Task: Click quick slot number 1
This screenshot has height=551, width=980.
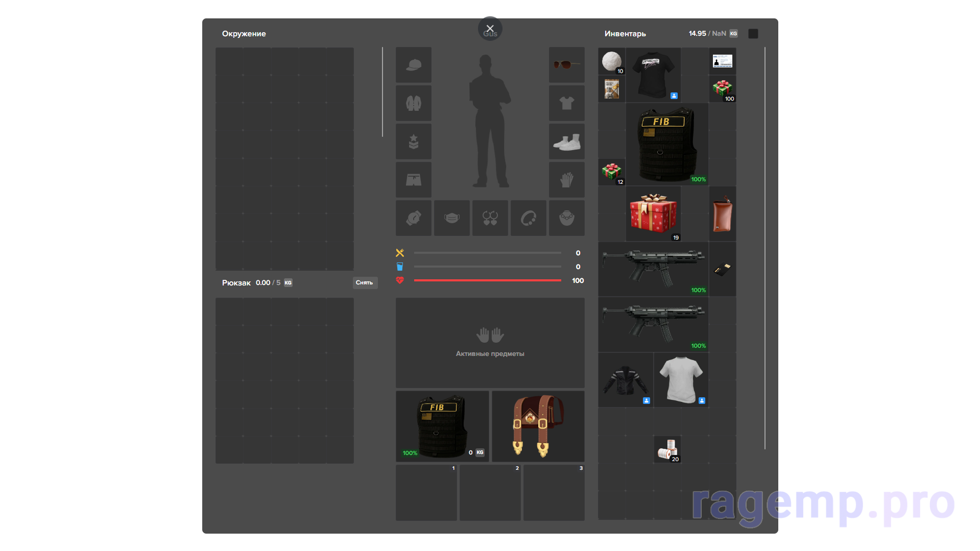Action: coord(426,492)
